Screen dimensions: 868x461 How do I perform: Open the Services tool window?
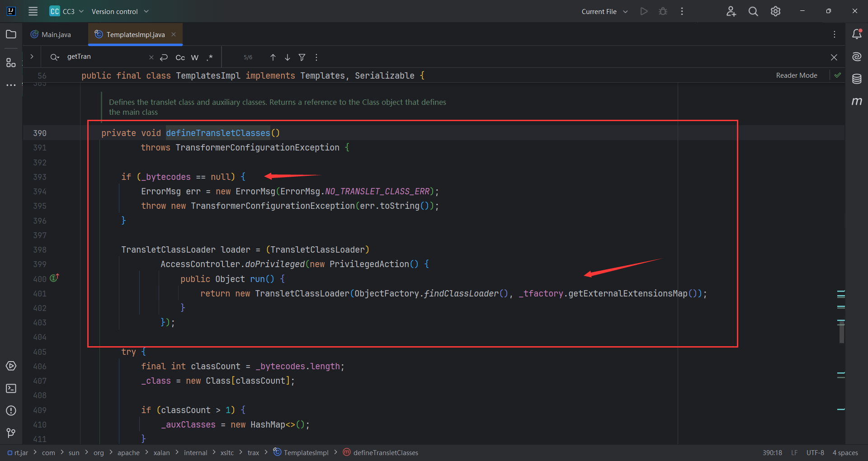click(11, 366)
